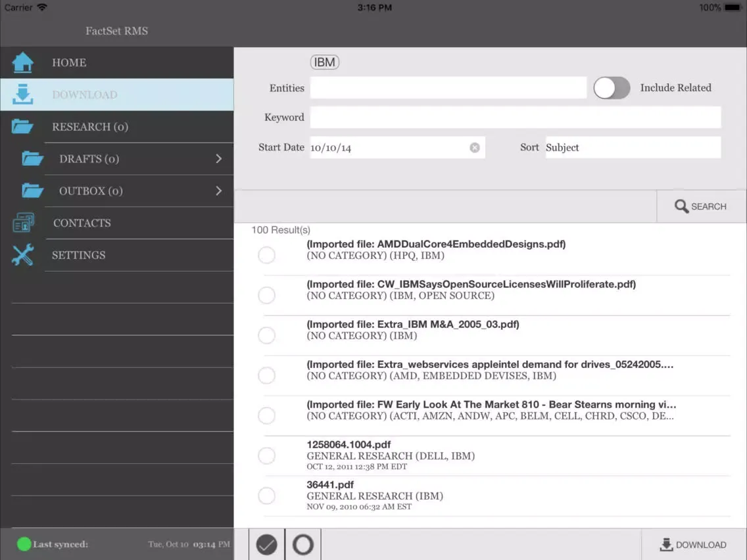Click the Search button label

pos(708,206)
